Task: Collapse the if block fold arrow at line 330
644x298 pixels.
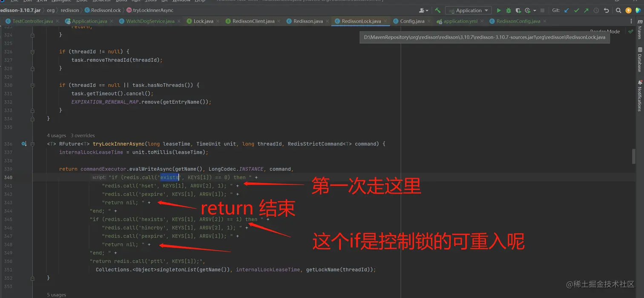Action: click(32, 85)
